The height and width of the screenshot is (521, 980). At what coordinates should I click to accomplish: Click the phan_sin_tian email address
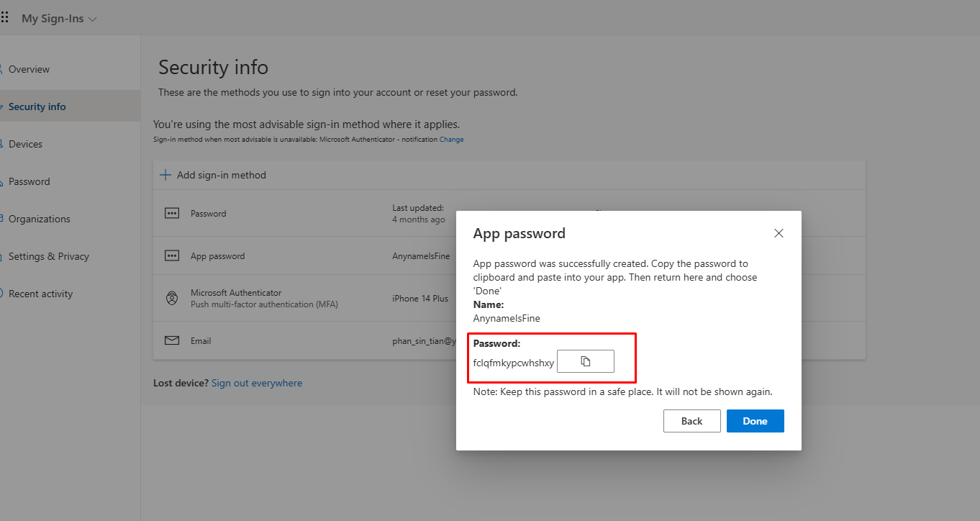coord(425,341)
